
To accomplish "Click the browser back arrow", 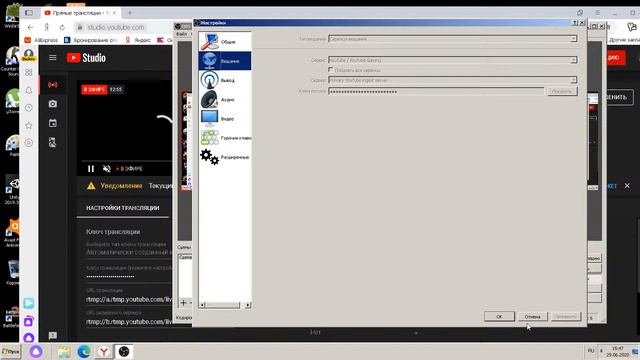I will (x=31, y=27).
